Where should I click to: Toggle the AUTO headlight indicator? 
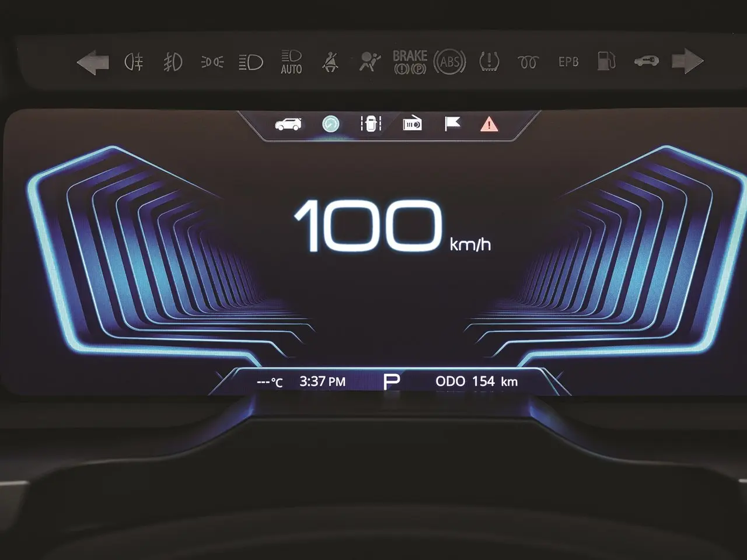click(x=291, y=62)
